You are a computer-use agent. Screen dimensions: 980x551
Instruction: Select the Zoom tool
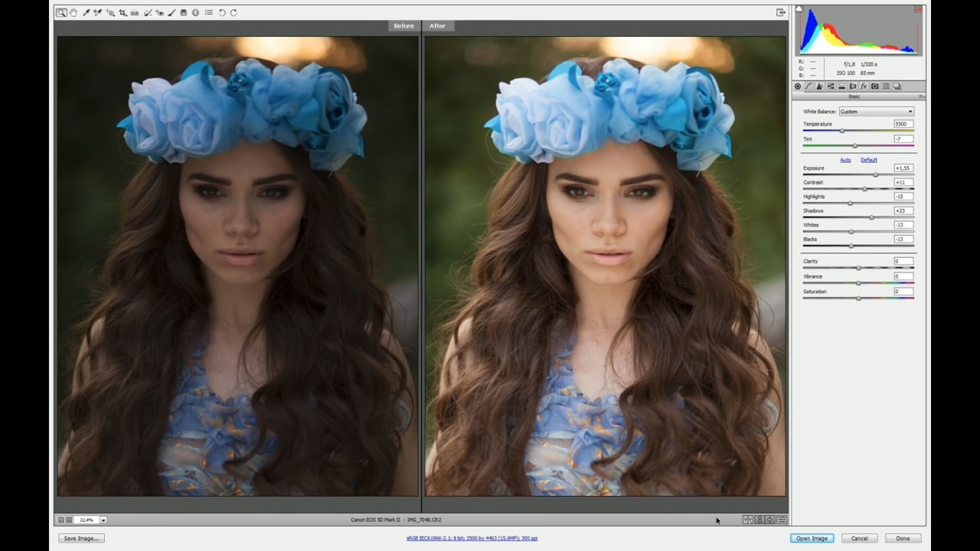click(61, 12)
